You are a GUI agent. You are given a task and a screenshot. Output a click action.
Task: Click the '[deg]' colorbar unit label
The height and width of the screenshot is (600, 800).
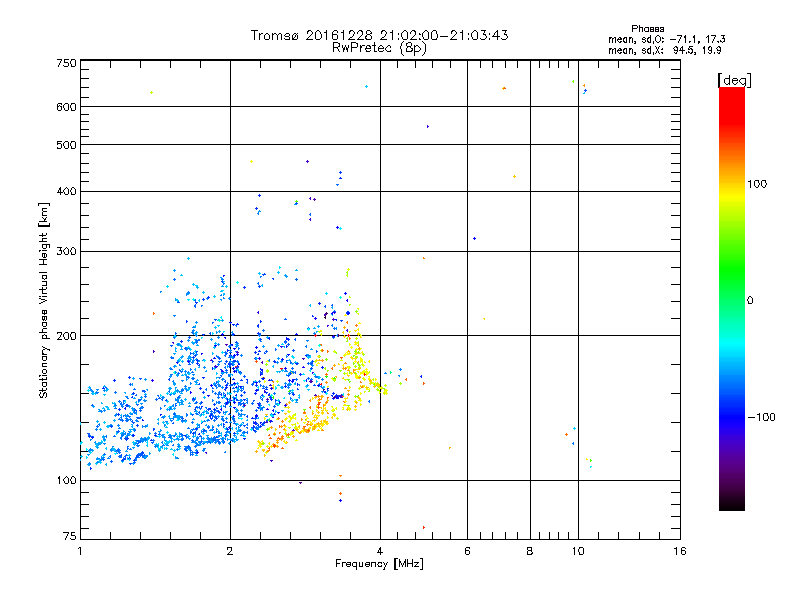coord(734,80)
